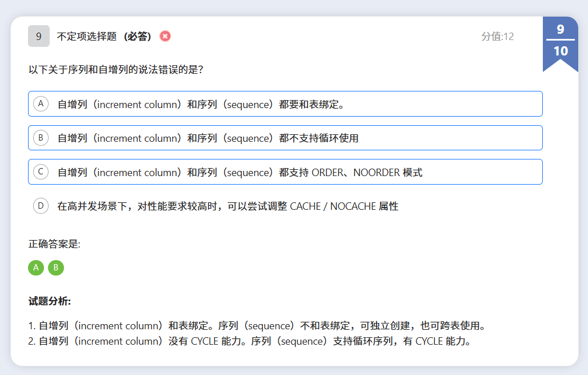Click the 10 in the blue progress ribbon

(x=560, y=51)
